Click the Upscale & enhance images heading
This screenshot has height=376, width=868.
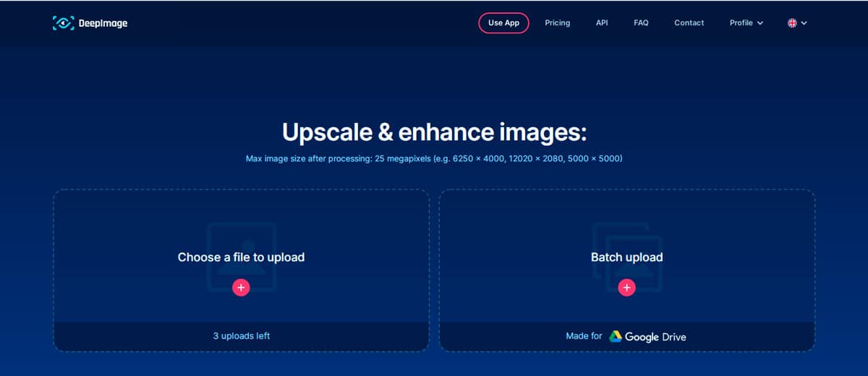pos(434,133)
